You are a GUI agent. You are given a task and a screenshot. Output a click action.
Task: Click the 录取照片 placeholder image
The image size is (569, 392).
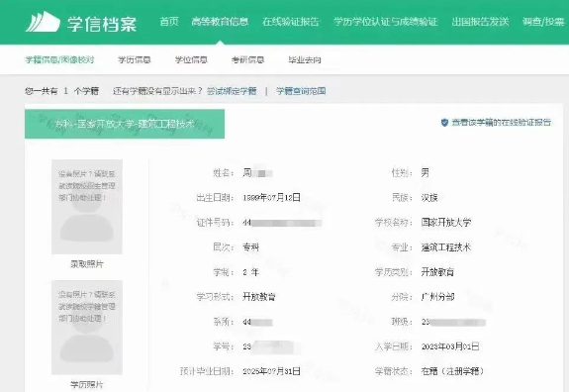tap(87, 207)
